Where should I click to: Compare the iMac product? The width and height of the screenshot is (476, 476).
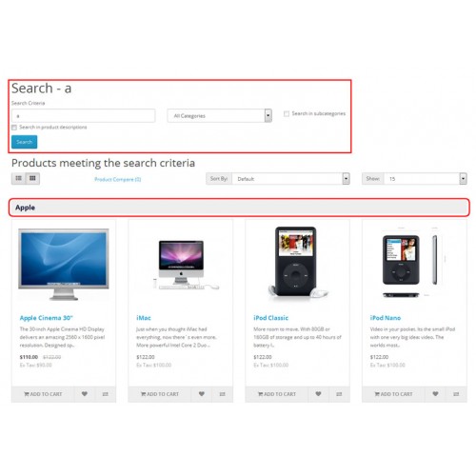point(222,394)
